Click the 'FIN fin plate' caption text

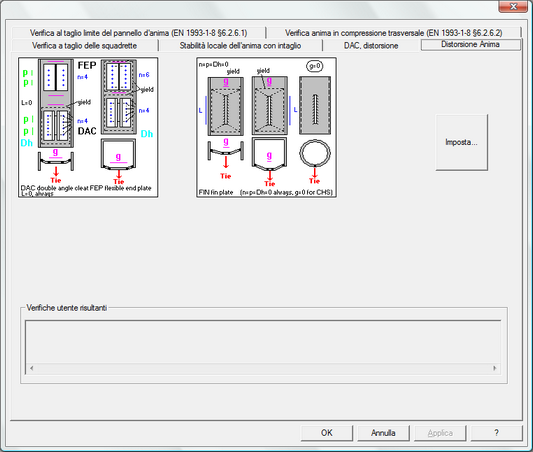[x=216, y=192]
